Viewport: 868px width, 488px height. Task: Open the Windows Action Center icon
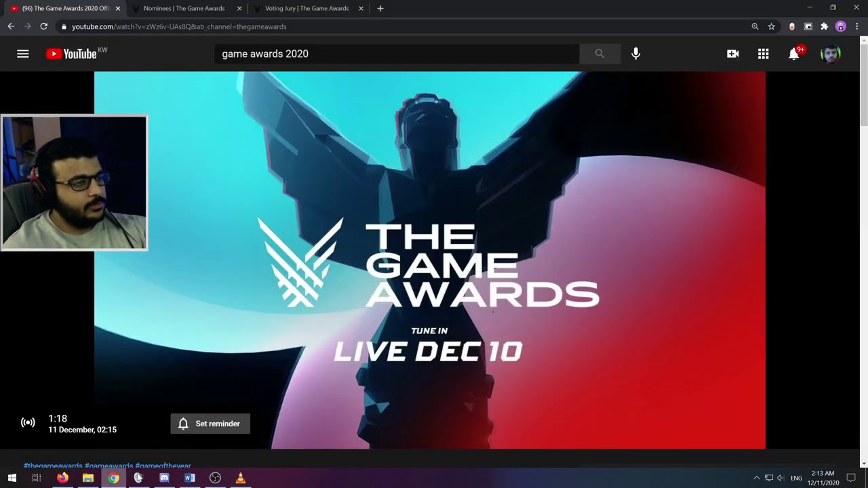(851, 478)
